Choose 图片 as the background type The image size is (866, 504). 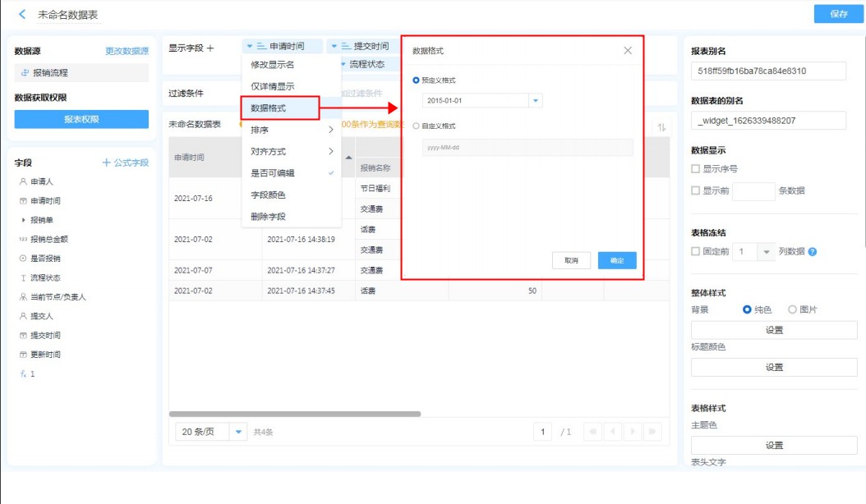click(792, 309)
